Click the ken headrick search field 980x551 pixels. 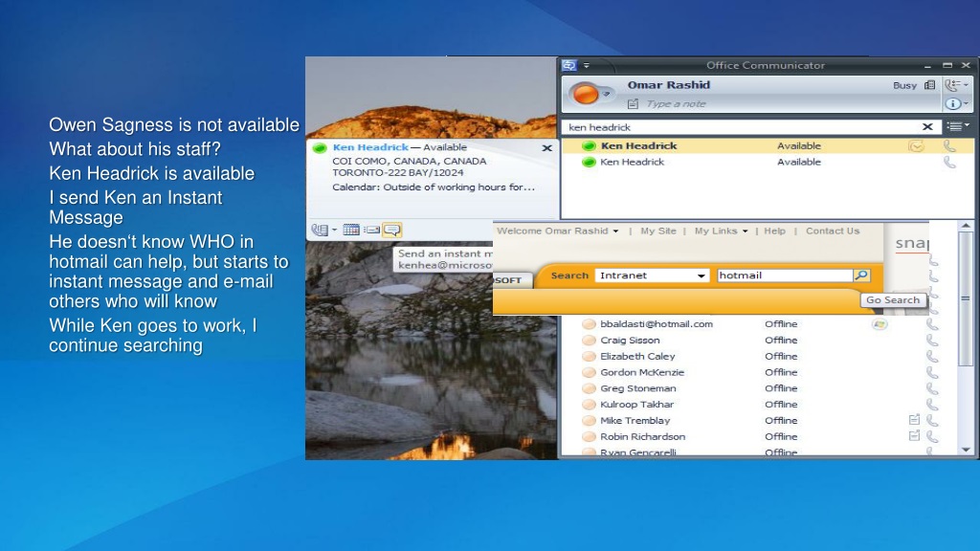742,127
